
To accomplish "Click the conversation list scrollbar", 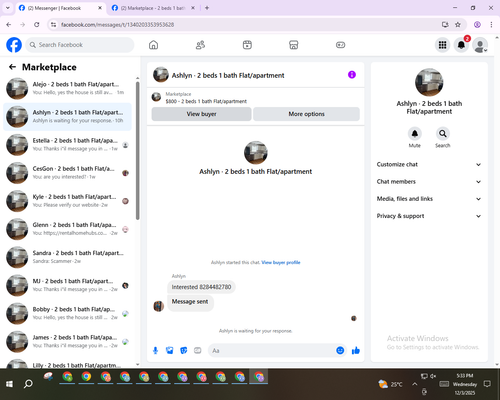I will (x=137, y=151).
